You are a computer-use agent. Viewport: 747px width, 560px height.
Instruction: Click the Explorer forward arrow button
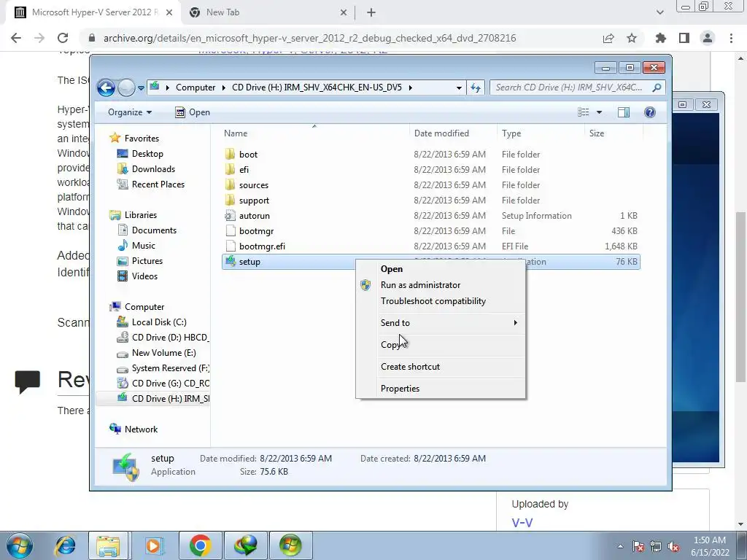pyautogui.click(x=126, y=87)
